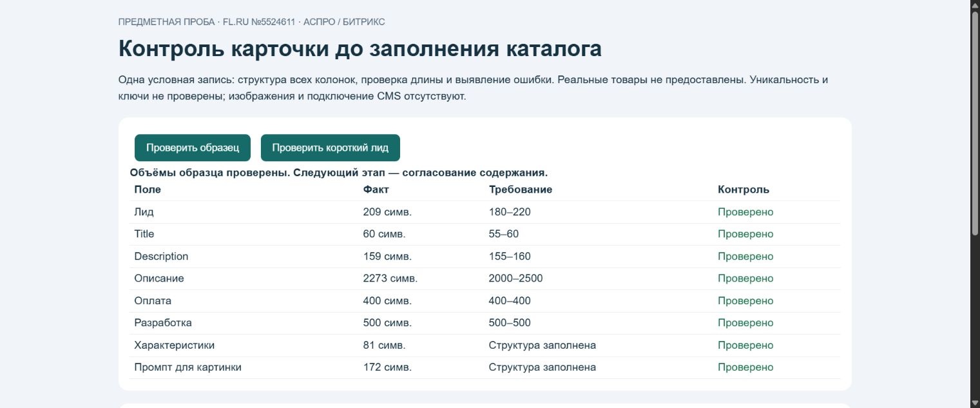Click the "Description" row label

tap(161, 257)
